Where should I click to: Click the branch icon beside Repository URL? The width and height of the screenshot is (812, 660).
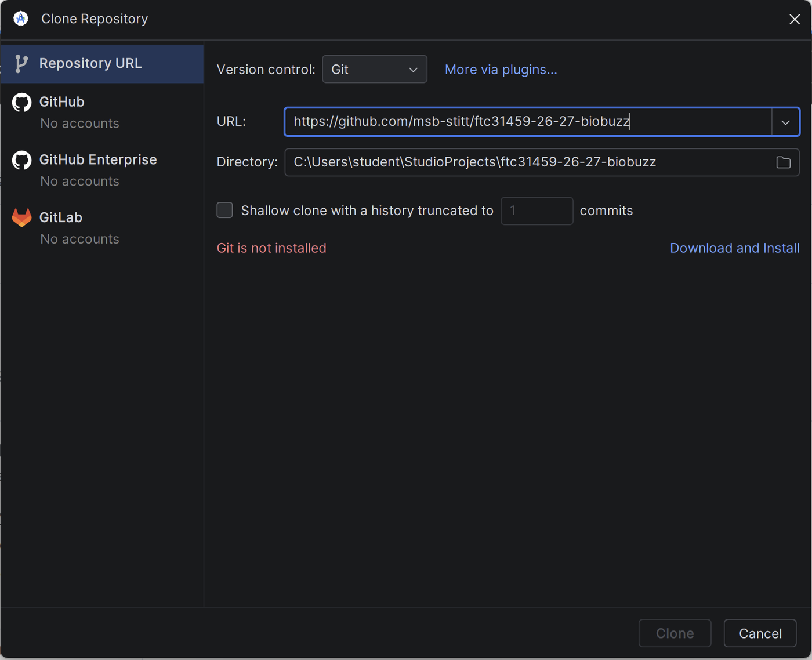21,64
